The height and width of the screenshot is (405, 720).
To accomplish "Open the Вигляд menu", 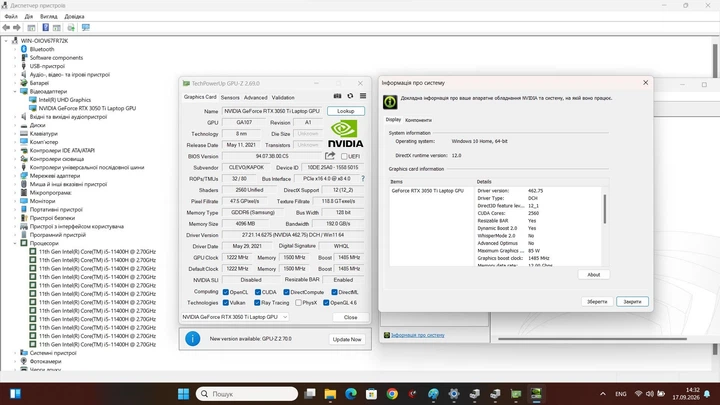I will click(x=48, y=17).
